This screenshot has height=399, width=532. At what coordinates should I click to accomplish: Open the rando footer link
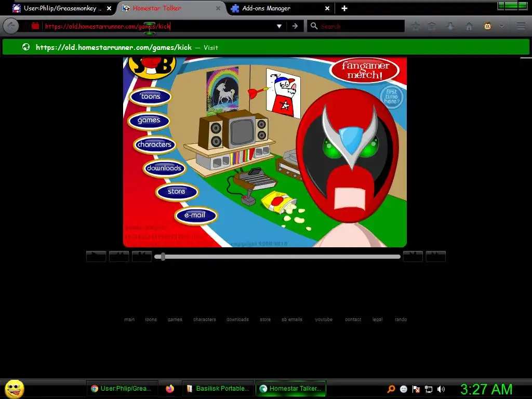click(x=401, y=320)
